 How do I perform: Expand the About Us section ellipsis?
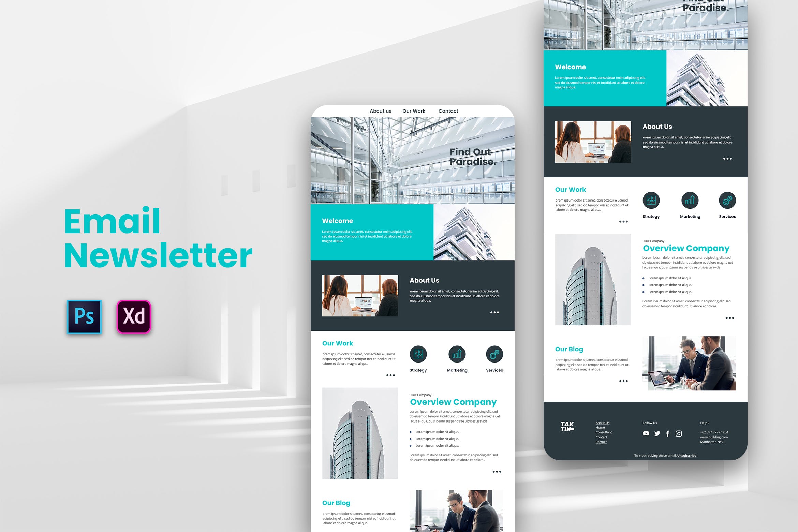[494, 312]
